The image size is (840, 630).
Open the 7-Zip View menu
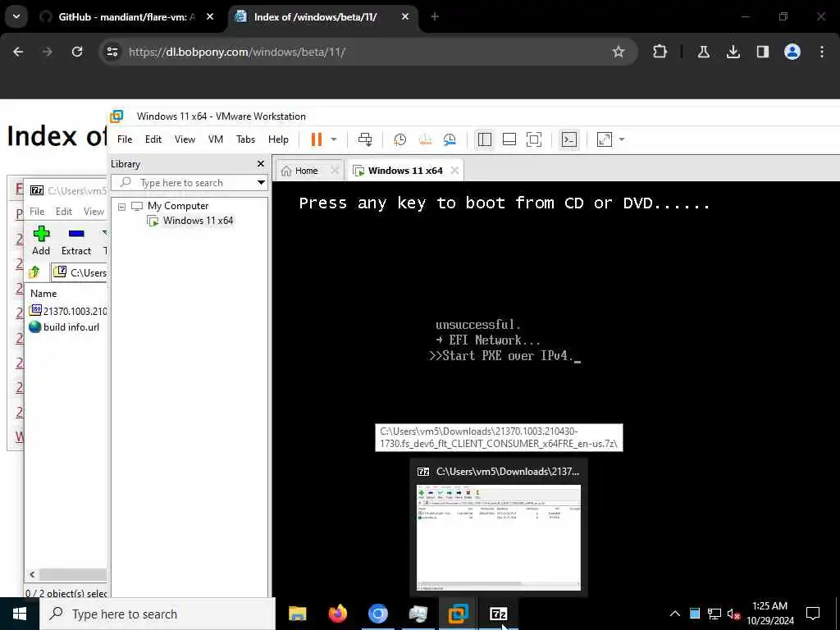click(x=94, y=212)
